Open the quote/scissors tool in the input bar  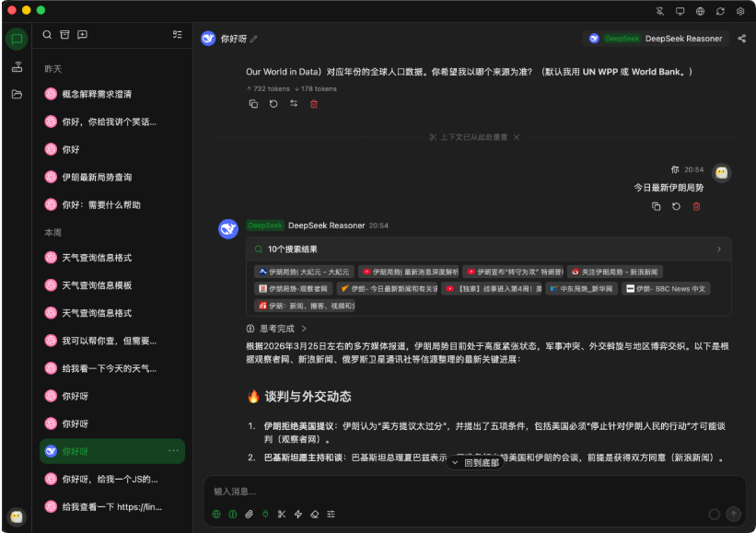[282, 515]
